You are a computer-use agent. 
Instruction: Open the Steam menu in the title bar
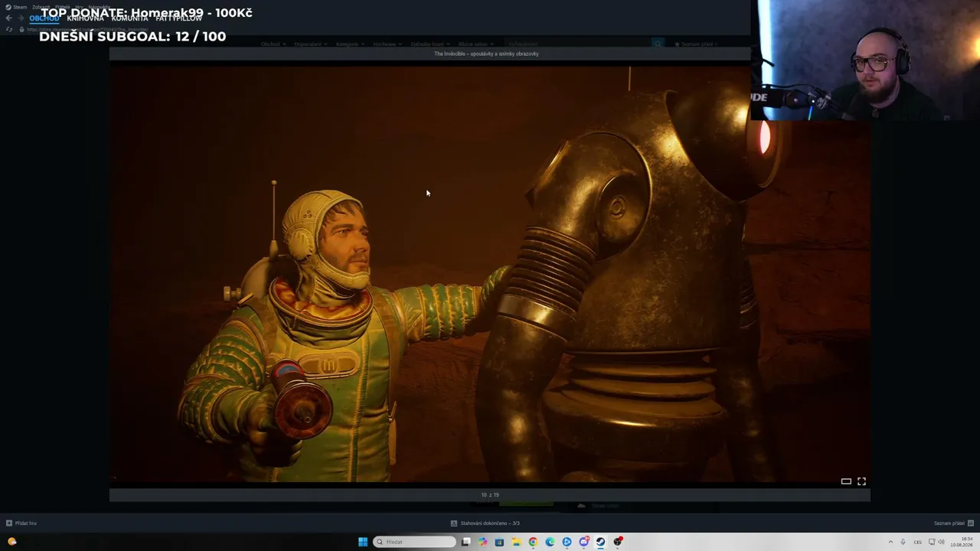point(17,7)
